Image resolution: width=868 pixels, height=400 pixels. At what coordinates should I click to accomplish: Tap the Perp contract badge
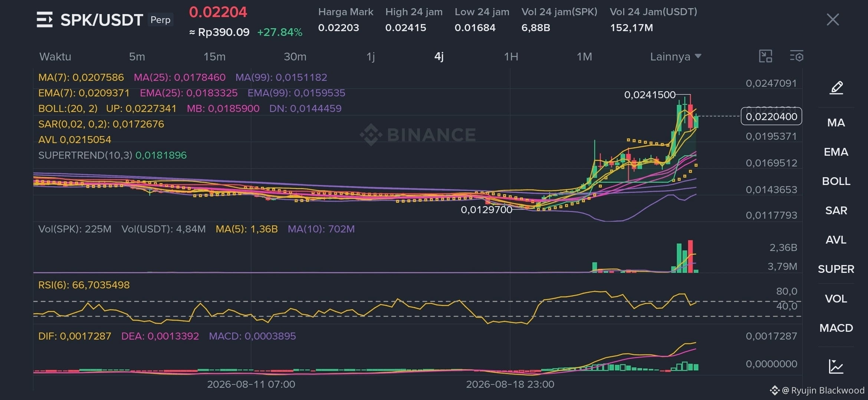tap(160, 20)
